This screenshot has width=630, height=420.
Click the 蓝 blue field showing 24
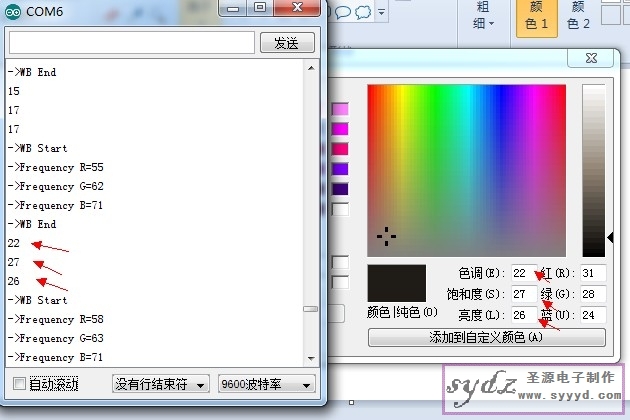(x=593, y=315)
